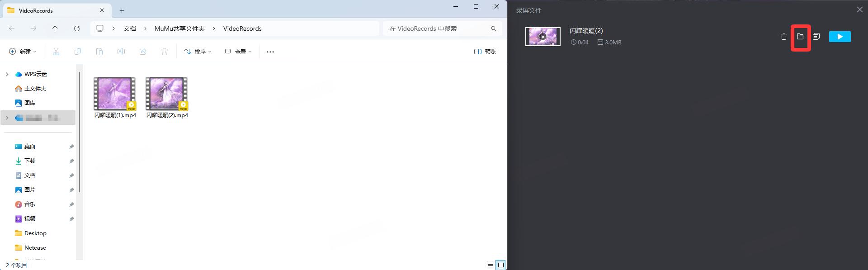Screen dimensions: 868x270
Task: Open the see more ellipsis menu
Action: pos(270,52)
